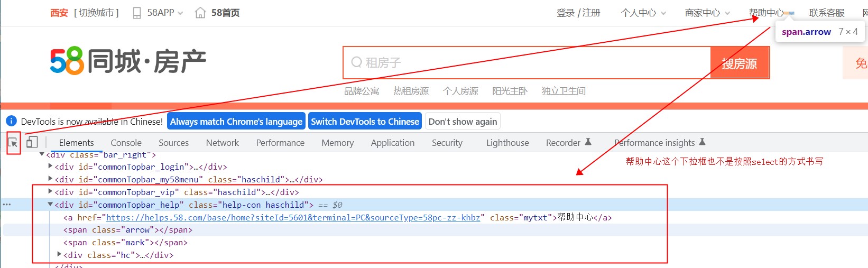
Task: Click the mytxt class attribute value
Action: click(535, 217)
